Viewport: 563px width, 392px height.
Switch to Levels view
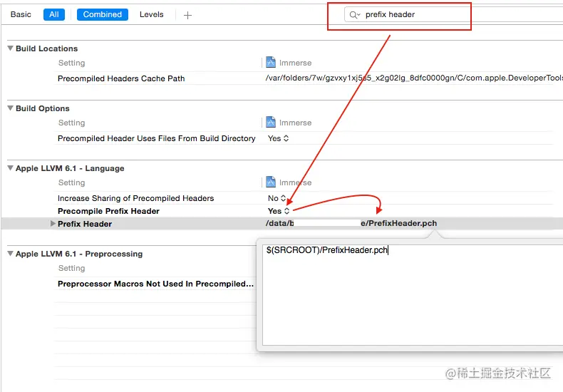(x=152, y=14)
